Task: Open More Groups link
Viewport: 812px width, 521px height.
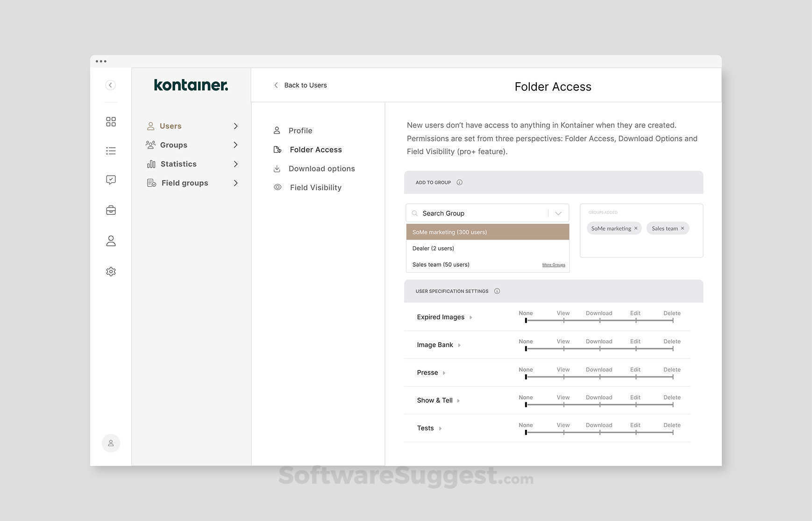Action: coord(553,264)
